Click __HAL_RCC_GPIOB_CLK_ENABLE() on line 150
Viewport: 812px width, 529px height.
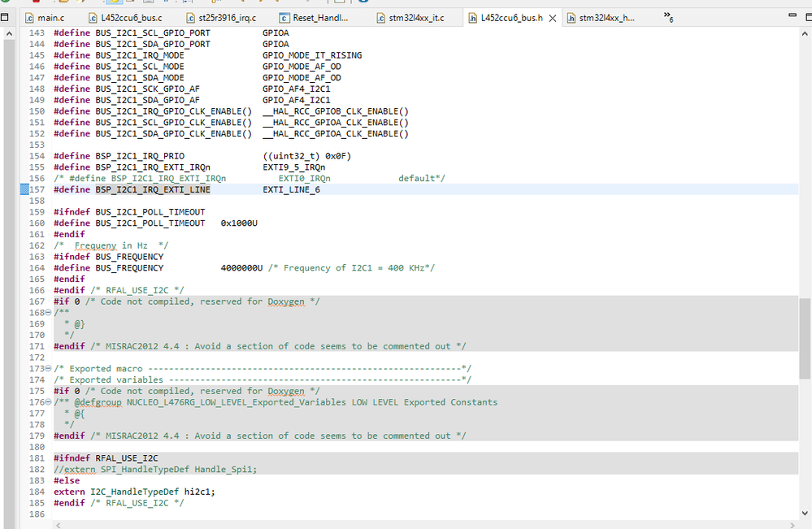point(336,111)
